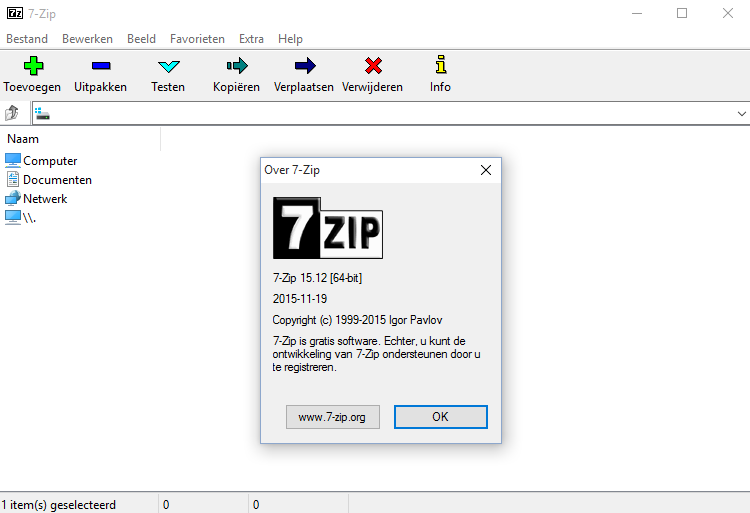This screenshot has height=513, width=750.
Task: Click the red X Verwijderen icon
Action: click(372, 67)
